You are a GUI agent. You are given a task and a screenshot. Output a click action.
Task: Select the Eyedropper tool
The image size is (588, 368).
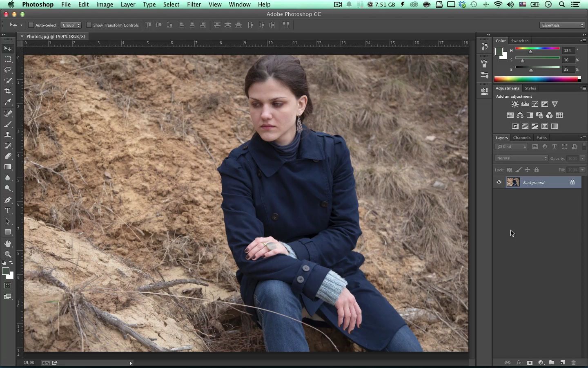pos(8,102)
